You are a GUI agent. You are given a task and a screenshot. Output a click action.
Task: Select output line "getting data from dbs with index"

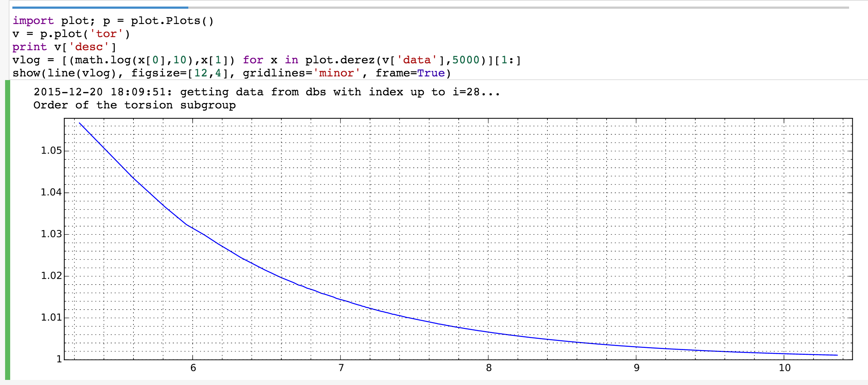coord(267,92)
